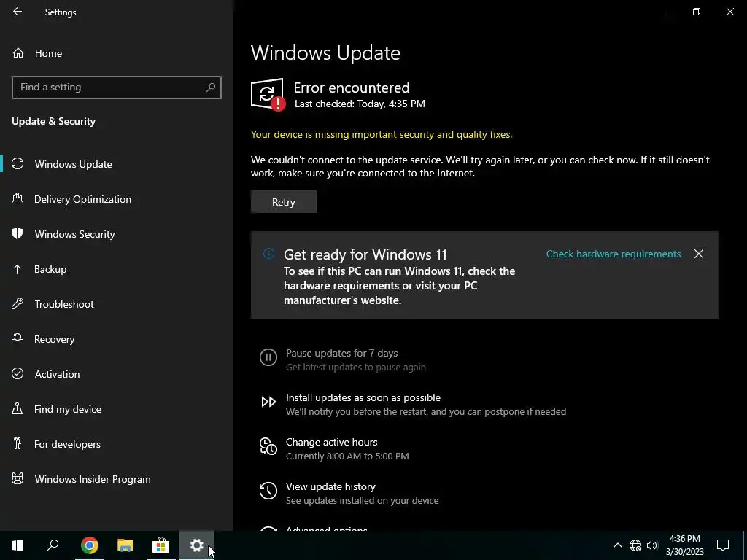Open Delivery Optimization settings
The width and height of the screenshot is (747, 560).
[117, 199]
